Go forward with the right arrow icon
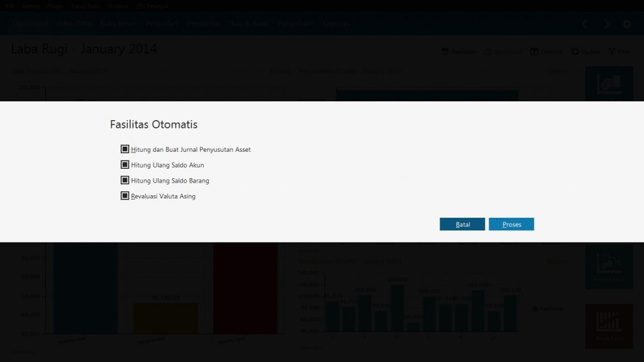Image resolution: width=644 pixels, height=362 pixels. pos(606,24)
